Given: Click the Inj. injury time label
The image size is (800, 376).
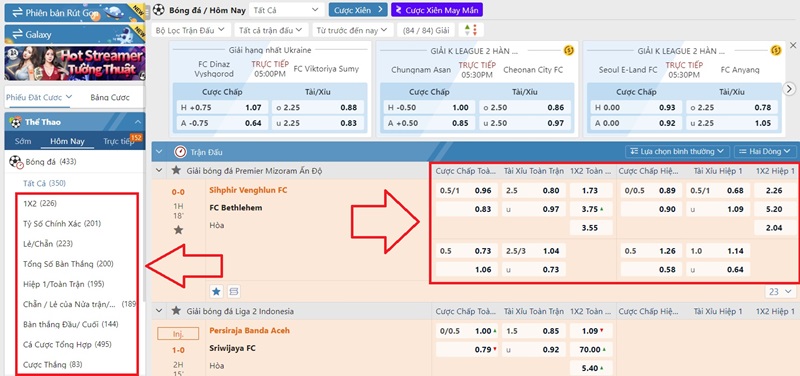Looking at the screenshot, I should point(178,334).
